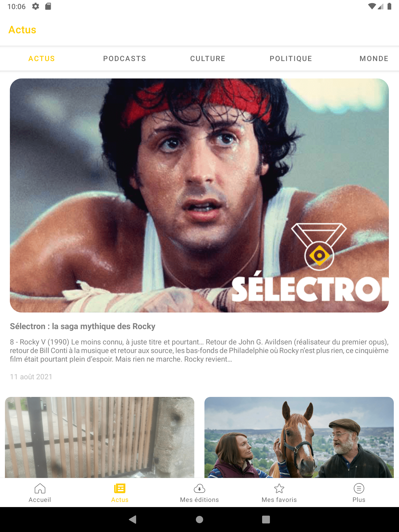This screenshot has height=532, width=399.
Task: Open the wooden fence article thumbnail
Action: tap(99, 437)
